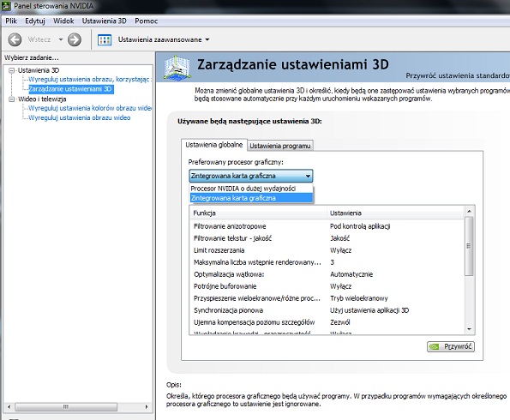510x420 pixels.
Task: Open the Ustawienia zaawansowane dropdown
Action: pos(164,39)
